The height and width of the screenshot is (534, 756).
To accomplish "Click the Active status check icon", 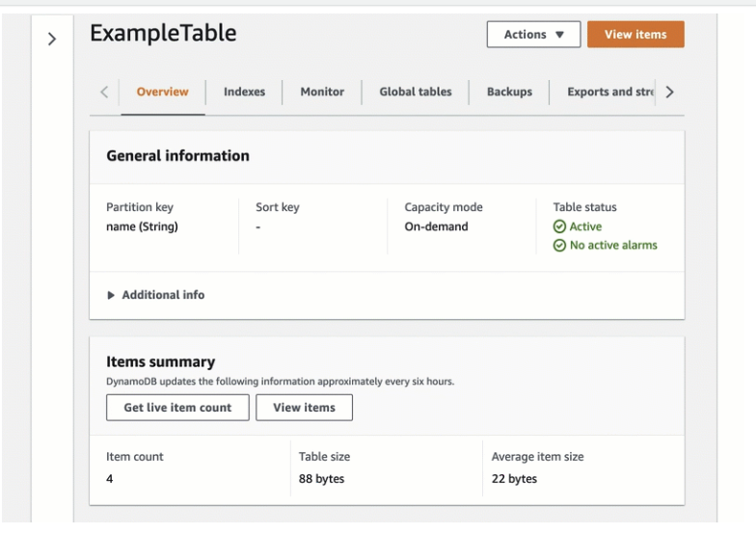I will pyautogui.click(x=559, y=227).
